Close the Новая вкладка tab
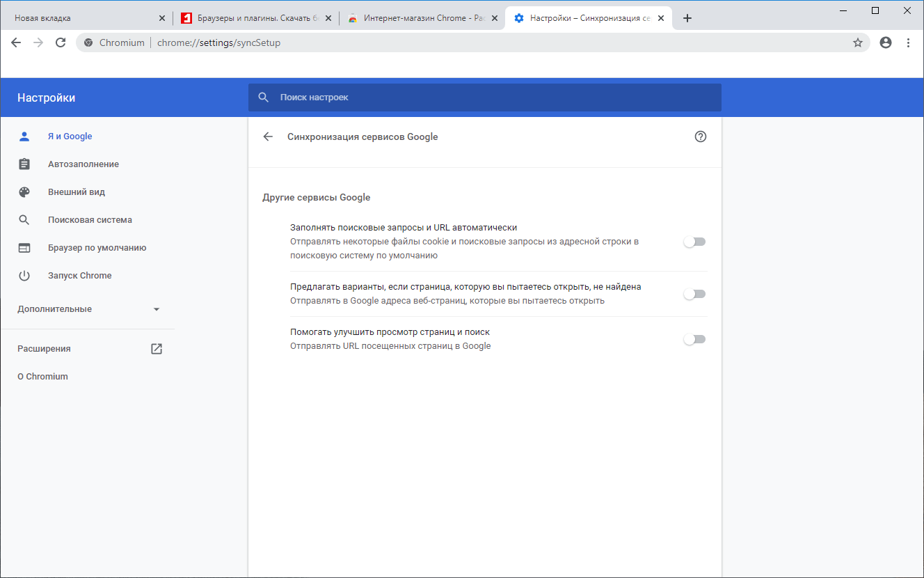 click(162, 18)
